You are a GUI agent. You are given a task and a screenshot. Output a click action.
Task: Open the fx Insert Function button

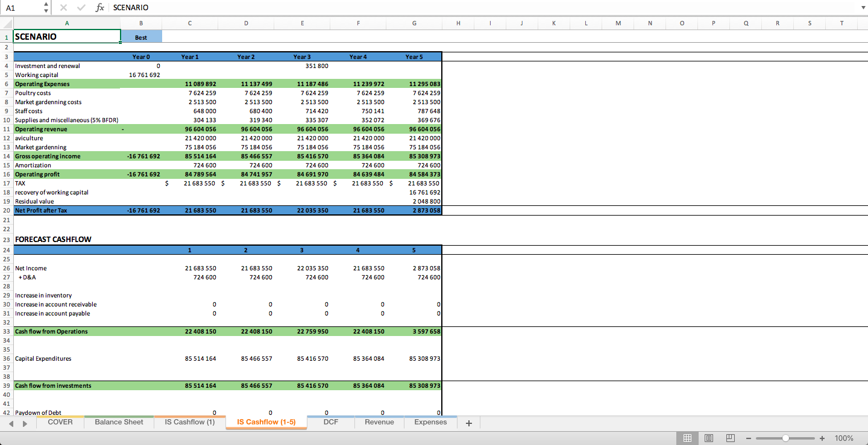pyautogui.click(x=100, y=7)
